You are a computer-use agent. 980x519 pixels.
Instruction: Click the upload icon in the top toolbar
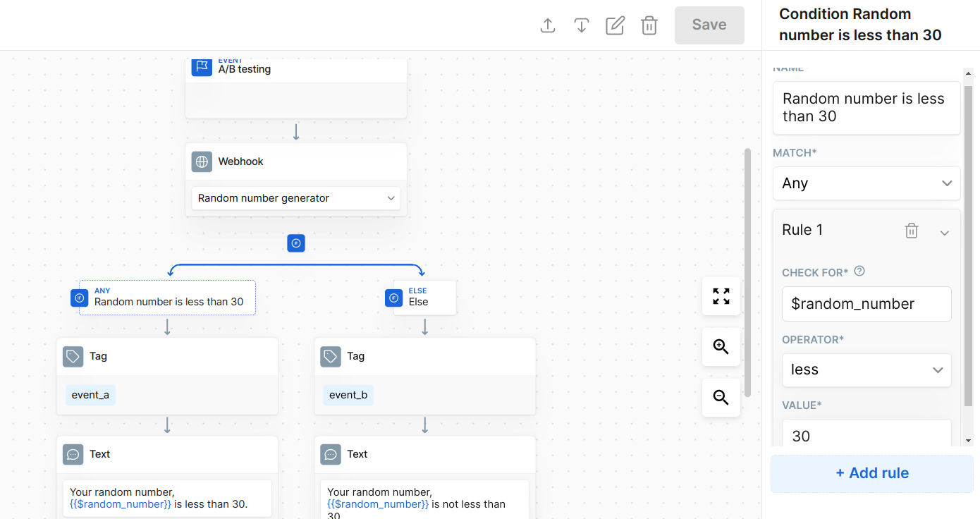click(548, 25)
